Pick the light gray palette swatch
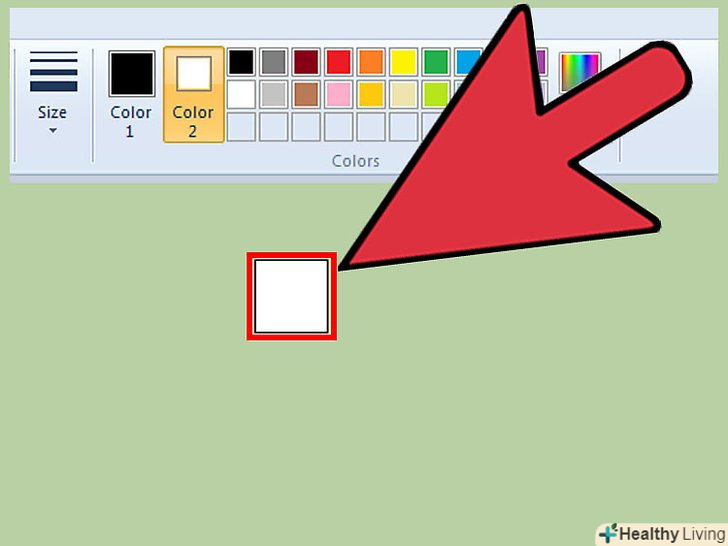Screen dimensions: 728x546 coord(273,94)
